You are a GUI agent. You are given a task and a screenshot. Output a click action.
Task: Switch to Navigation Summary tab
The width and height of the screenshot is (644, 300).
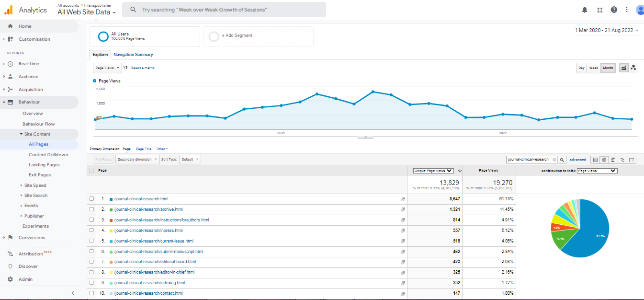pos(133,55)
